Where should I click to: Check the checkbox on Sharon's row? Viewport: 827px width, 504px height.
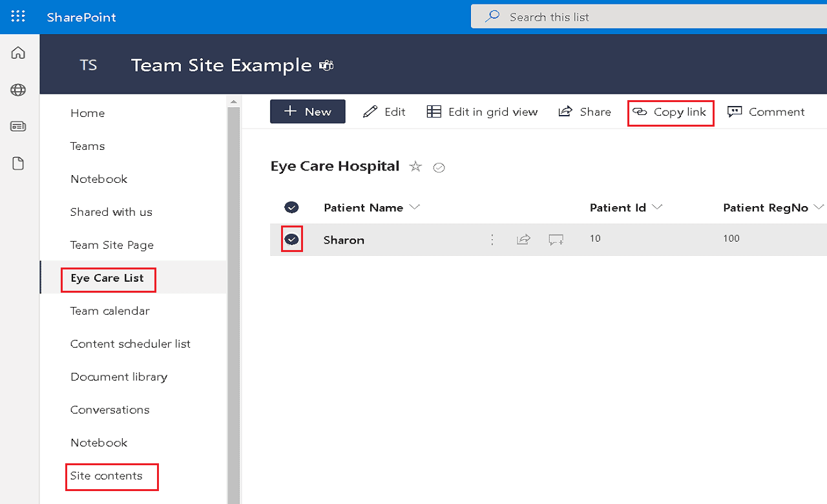click(x=292, y=238)
